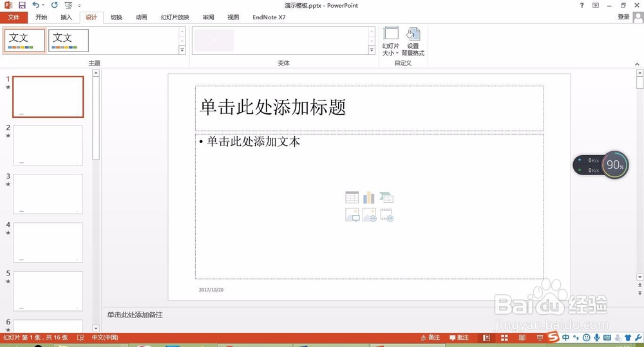Click 设置背景格式 button
This screenshot has height=347, width=644.
pyautogui.click(x=413, y=41)
